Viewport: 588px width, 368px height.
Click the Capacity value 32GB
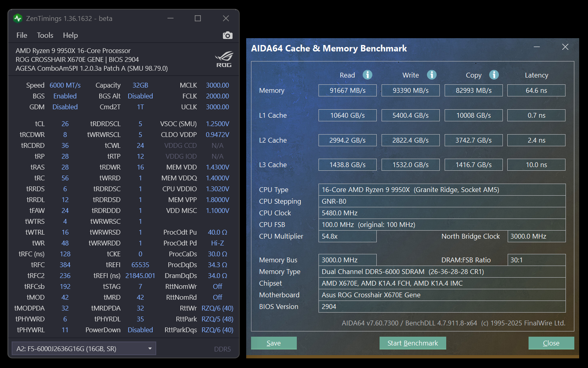[140, 85]
